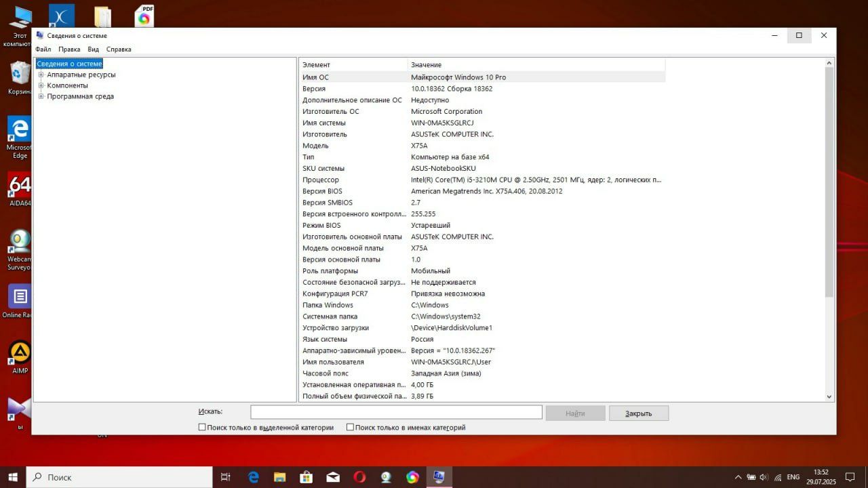Open Microsoft Store from the taskbar
This screenshot has width=868, height=488.
[306, 477]
